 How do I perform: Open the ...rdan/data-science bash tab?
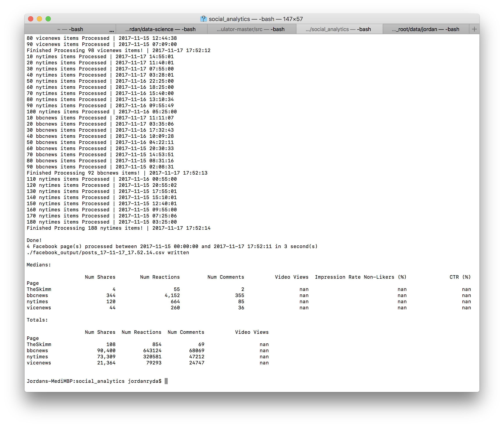point(160,29)
